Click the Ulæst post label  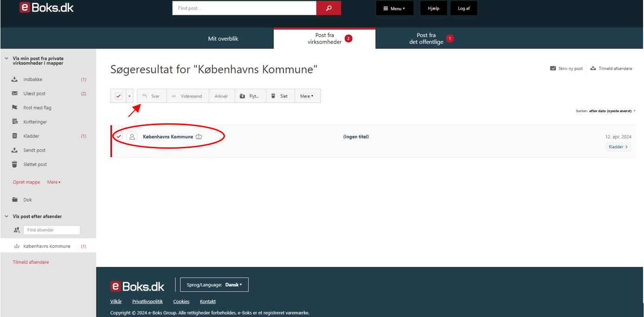pyautogui.click(x=35, y=94)
